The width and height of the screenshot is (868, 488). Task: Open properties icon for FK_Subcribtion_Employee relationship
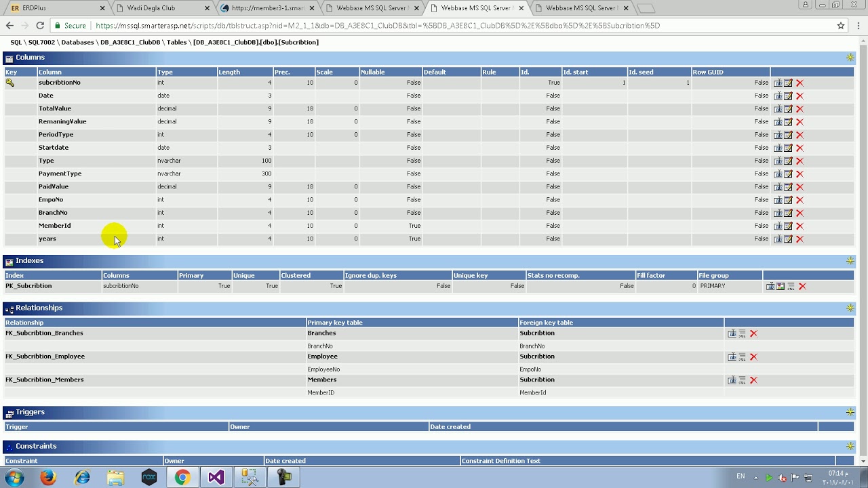click(x=732, y=357)
